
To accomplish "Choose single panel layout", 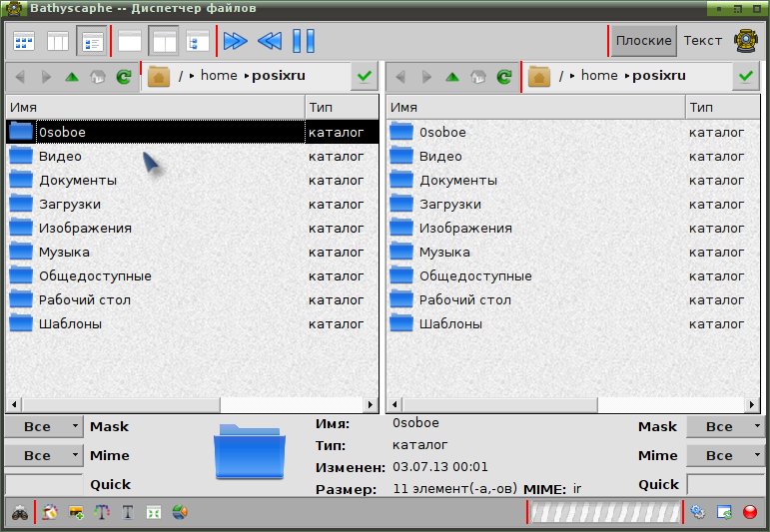I will point(130,41).
